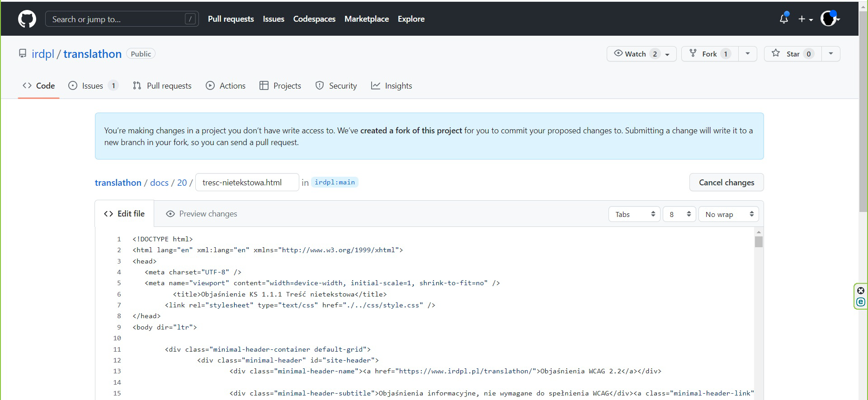
Task: Click the stylesheet link code line
Action: point(300,305)
